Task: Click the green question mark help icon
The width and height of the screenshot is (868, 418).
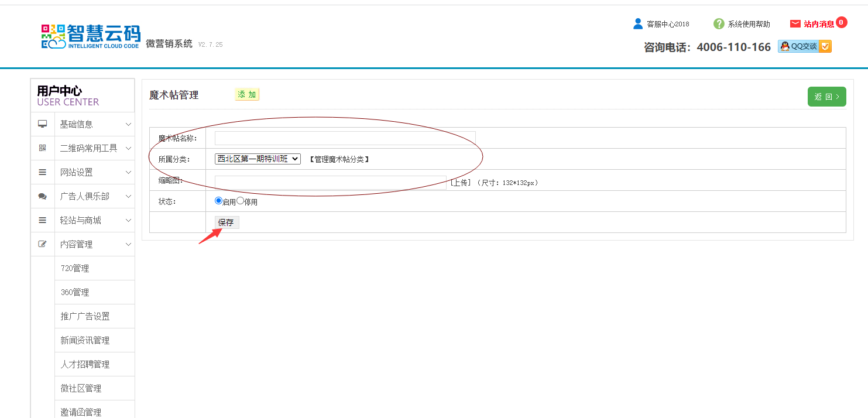Action: click(x=719, y=24)
